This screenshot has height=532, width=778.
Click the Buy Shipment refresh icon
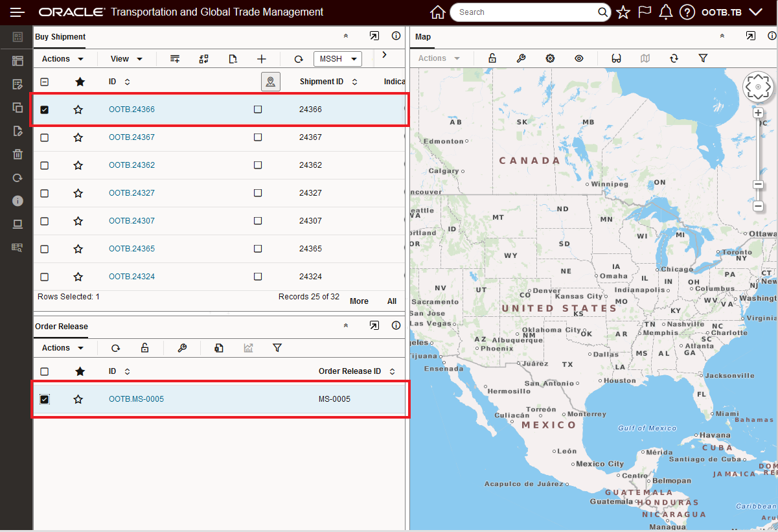click(299, 59)
